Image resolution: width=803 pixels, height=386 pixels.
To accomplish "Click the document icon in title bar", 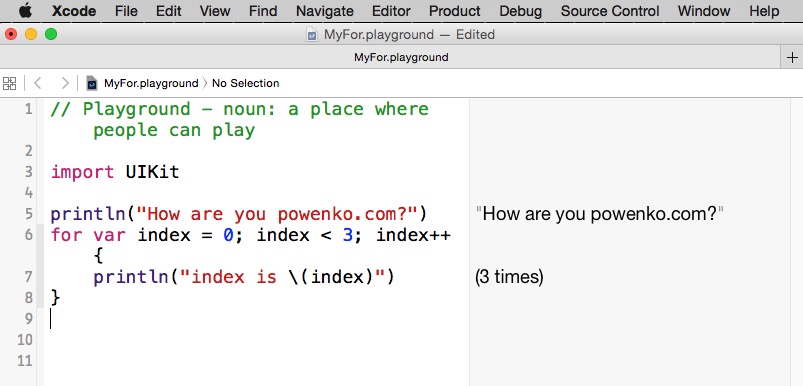I will [x=311, y=35].
